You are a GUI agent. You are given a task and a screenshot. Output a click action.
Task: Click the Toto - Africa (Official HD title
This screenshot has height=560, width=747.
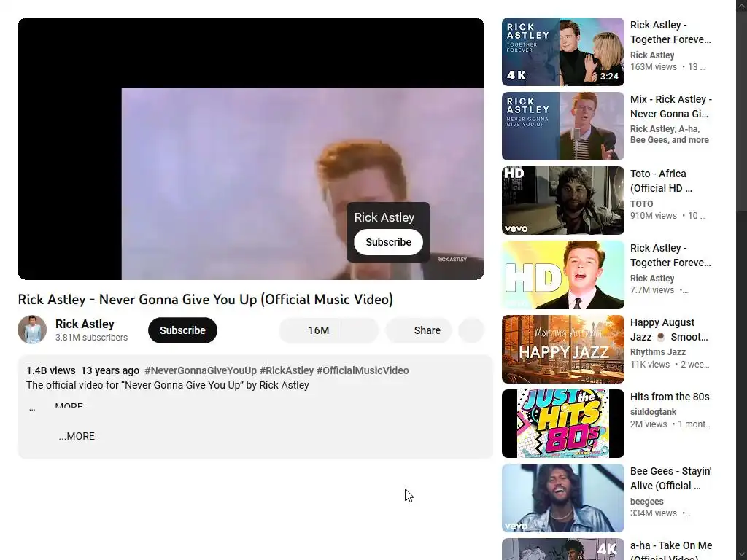pyautogui.click(x=661, y=181)
